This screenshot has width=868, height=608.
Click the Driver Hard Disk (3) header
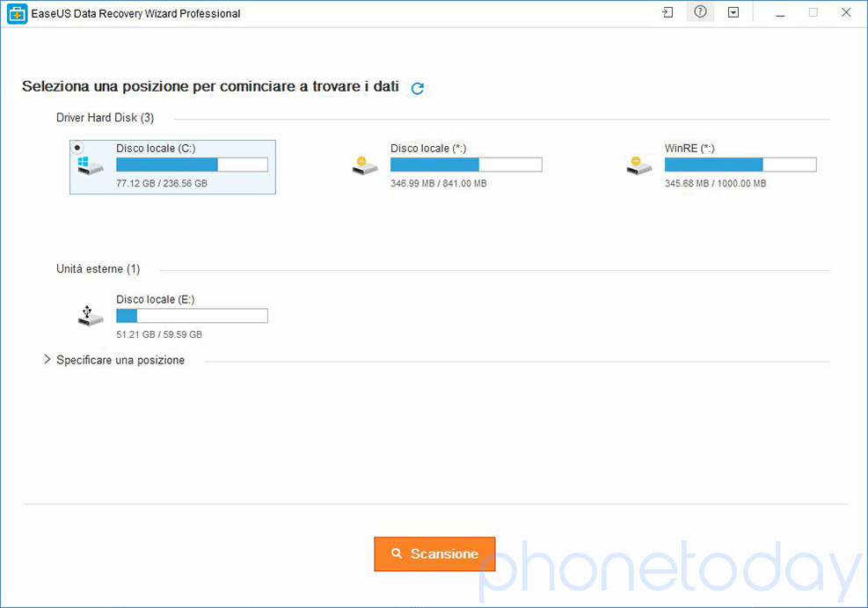tap(105, 118)
